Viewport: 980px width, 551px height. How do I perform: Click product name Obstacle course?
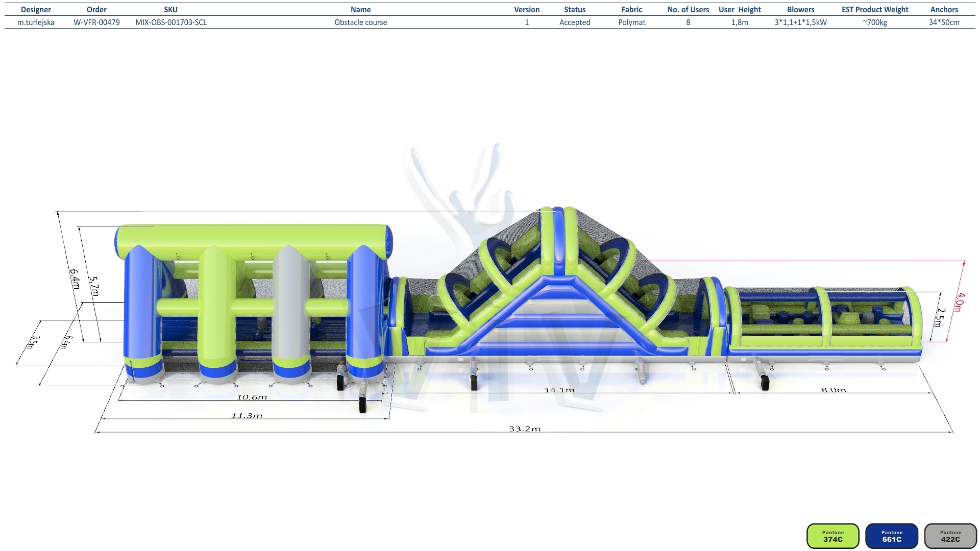361,22
